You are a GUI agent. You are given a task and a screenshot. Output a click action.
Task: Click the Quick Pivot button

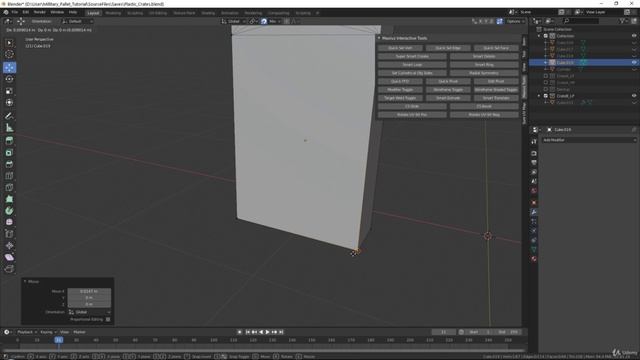point(448,81)
